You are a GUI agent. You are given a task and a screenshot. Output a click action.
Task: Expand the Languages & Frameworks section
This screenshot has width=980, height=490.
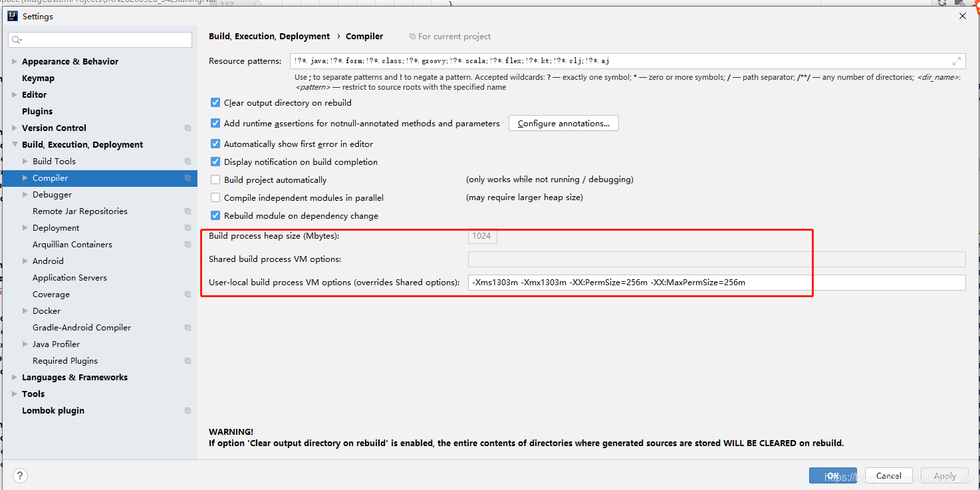click(14, 377)
